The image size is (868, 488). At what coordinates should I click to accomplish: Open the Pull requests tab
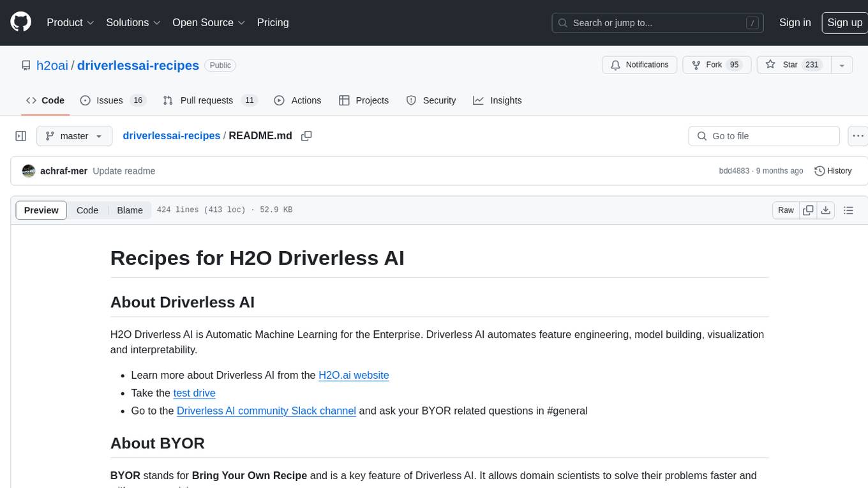click(x=209, y=100)
